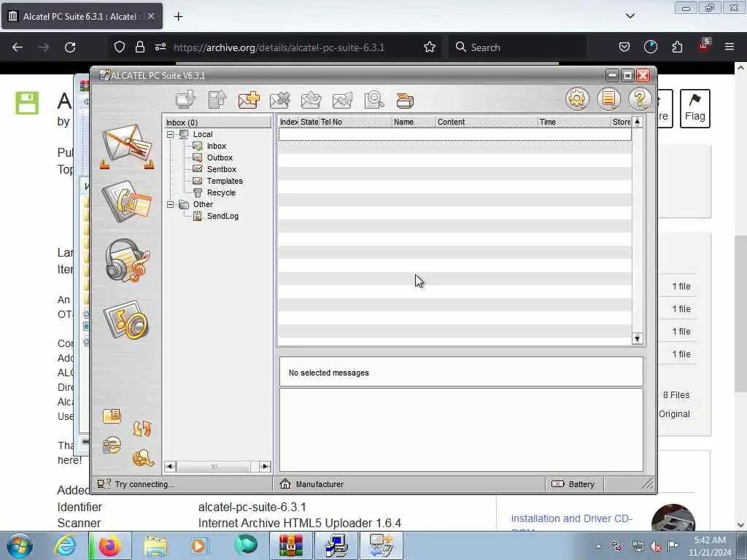Open help with the question mark button

coord(640,99)
